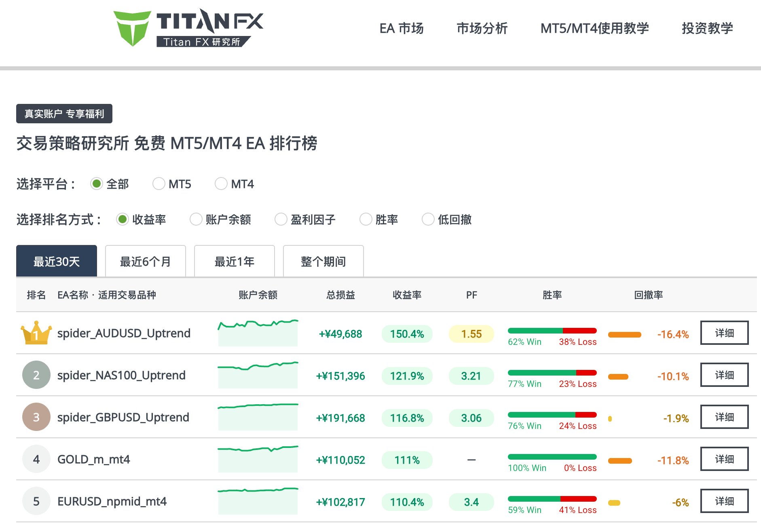Sort ranking by 盈利因子 option
Viewport: 761px width, 532px height.
281,220
